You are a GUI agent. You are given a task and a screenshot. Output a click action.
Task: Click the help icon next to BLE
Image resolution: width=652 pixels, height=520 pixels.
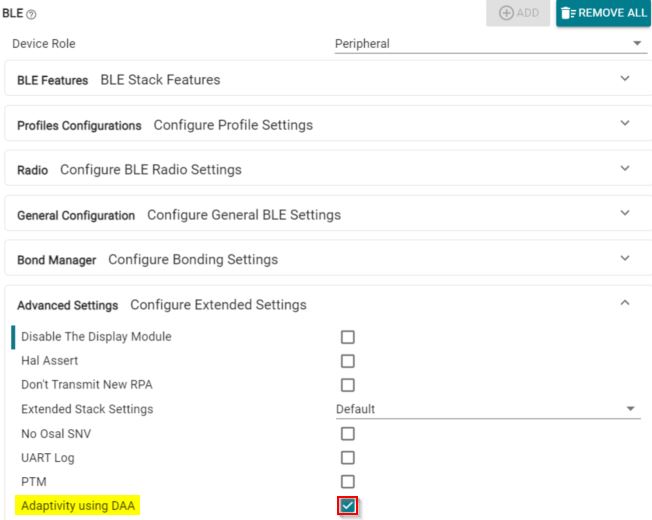[x=29, y=13]
